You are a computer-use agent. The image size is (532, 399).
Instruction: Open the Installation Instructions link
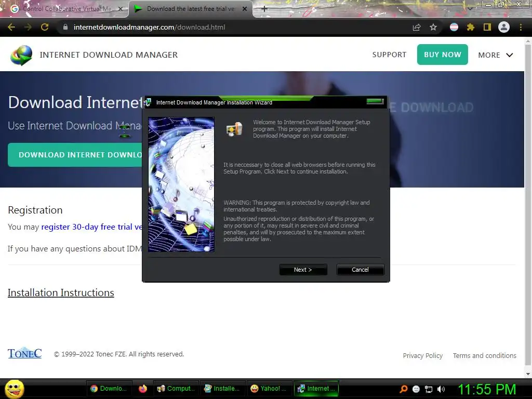pyautogui.click(x=61, y=292)
